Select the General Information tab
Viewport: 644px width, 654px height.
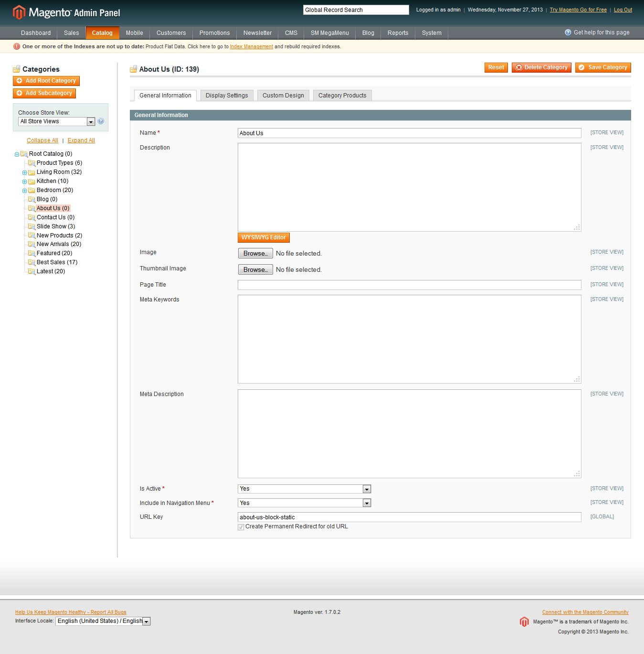(165, 96)
